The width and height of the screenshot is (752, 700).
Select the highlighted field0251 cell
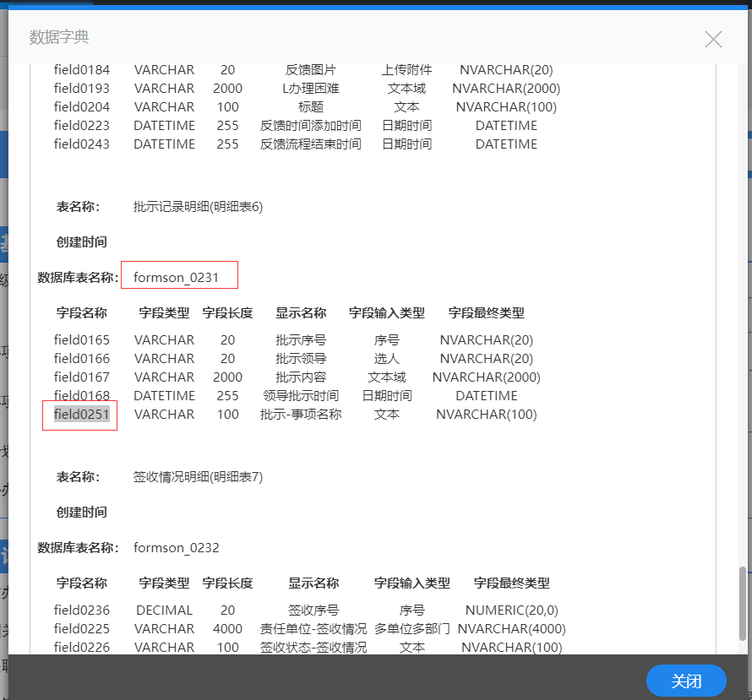click(x=81, y=415)
